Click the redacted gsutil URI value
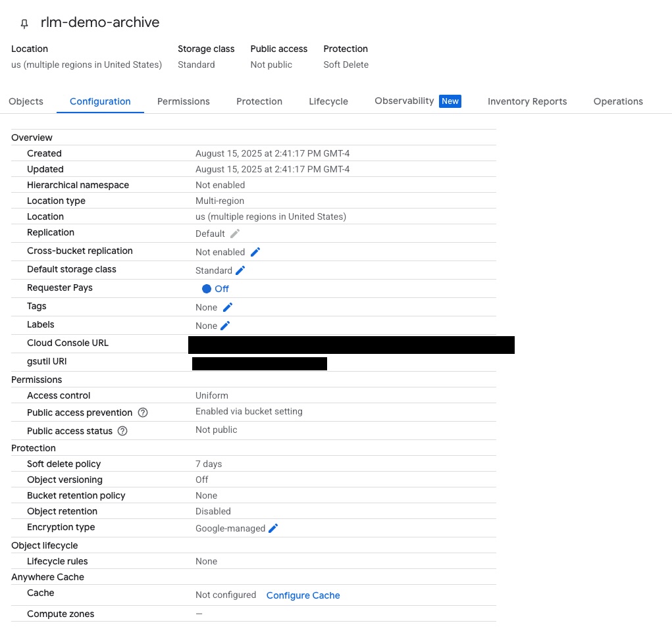672x644 pixels. (259, 364)
